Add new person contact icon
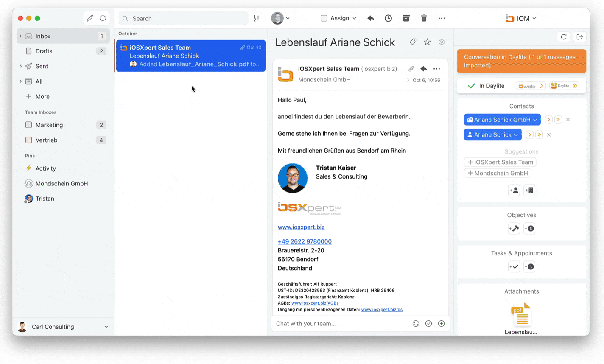The width and height of the screenshot is (604, 364). pyautogui.click(x=514, y=190)
